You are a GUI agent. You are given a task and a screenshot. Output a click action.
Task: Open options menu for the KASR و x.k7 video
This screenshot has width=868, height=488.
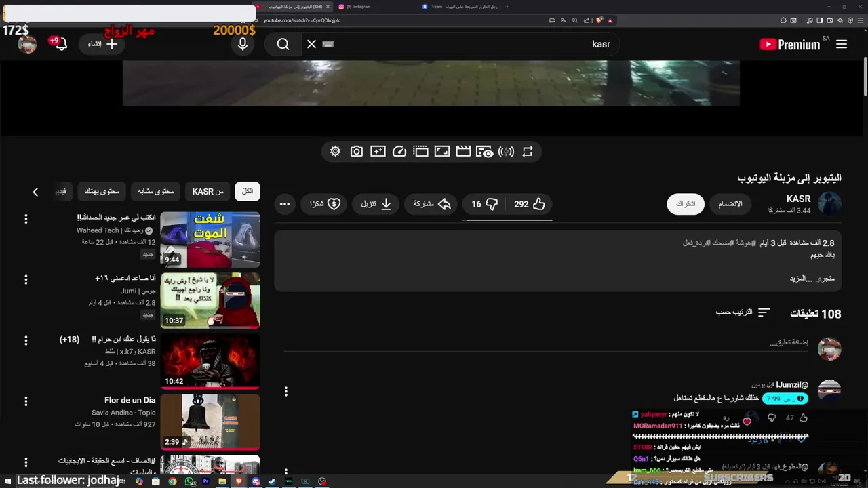click(x=26, y=340)
